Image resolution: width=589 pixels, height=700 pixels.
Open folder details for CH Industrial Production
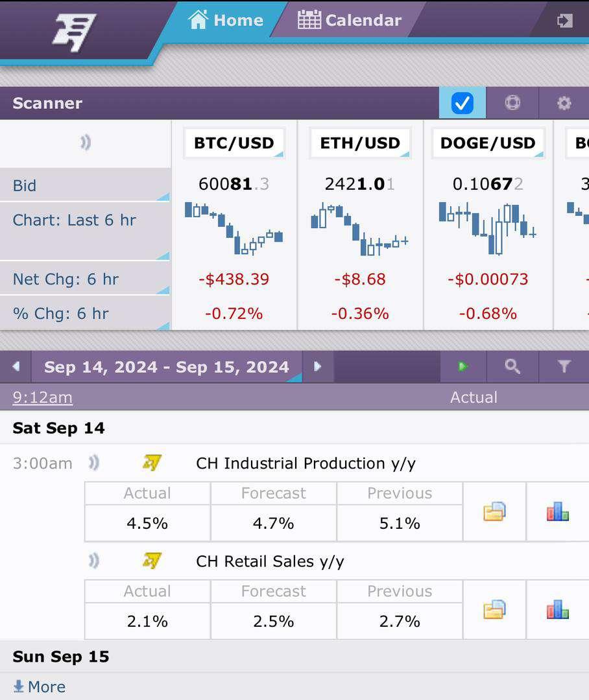click(x=494, y=512)
